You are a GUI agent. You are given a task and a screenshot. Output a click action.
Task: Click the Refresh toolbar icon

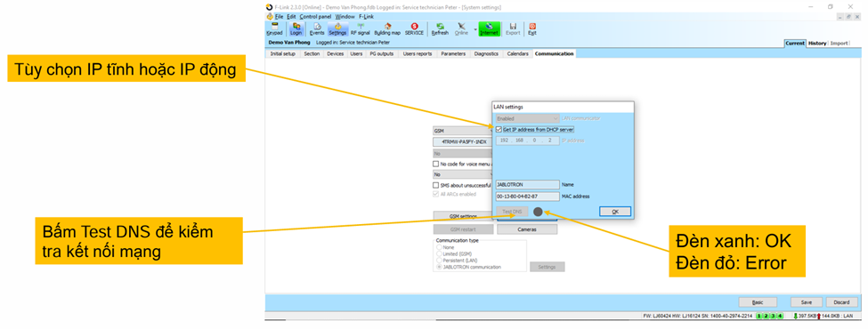(440, 29)
